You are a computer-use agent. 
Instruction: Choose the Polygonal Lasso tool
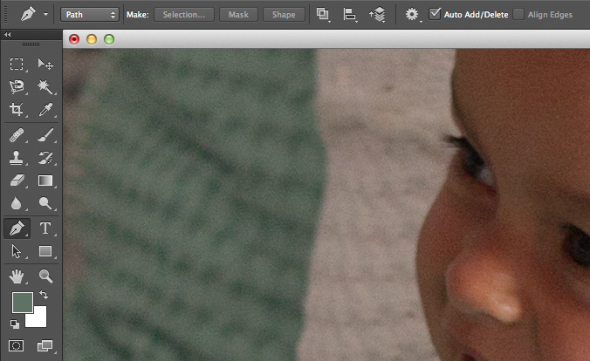pos(17,87)
